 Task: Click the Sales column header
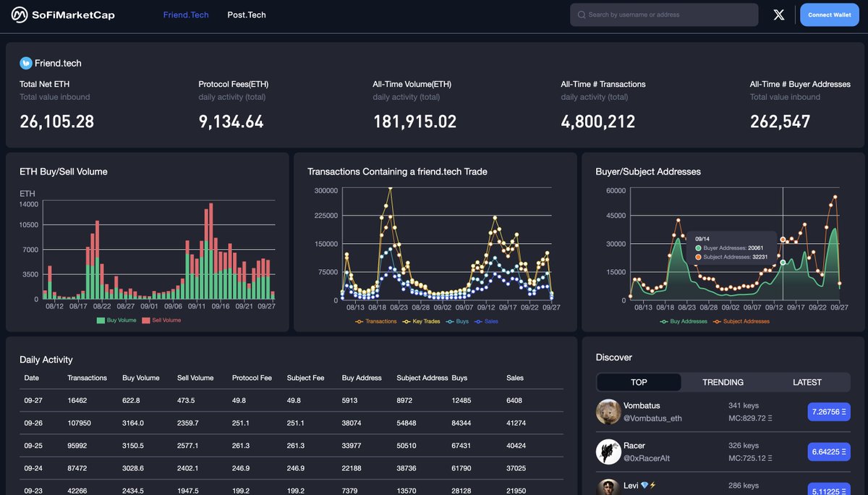click(x=515, y=378)
